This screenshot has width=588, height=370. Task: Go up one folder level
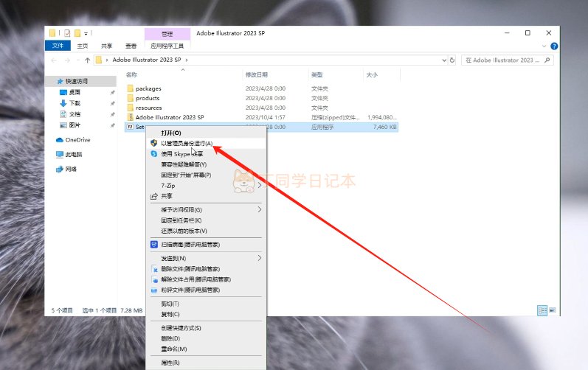point(87,60)
